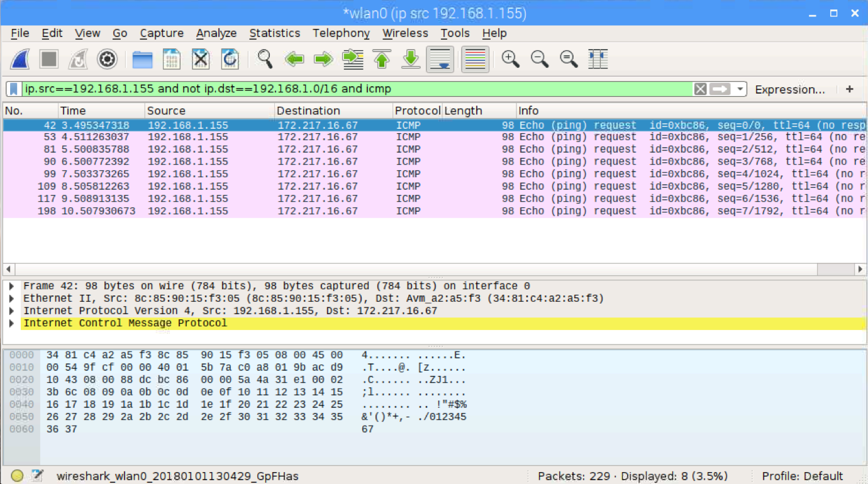This screenshot has width=868, height=484.
Task: Open the display filter history dropdown
Action: coord(740,89)
